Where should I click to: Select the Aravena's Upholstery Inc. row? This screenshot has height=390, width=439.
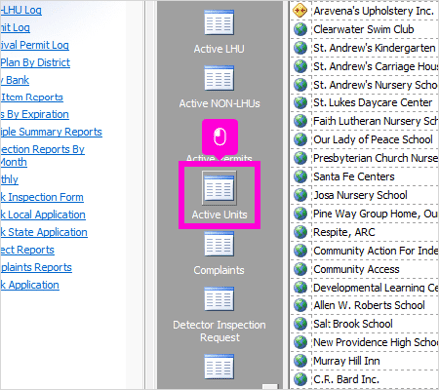(x=365, y=11)
